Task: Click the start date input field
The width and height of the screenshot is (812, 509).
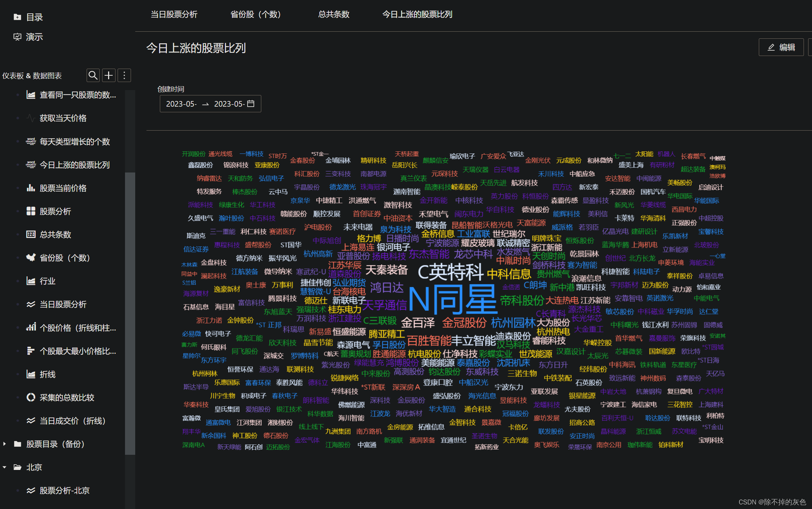Action: [x=181, y=104]
